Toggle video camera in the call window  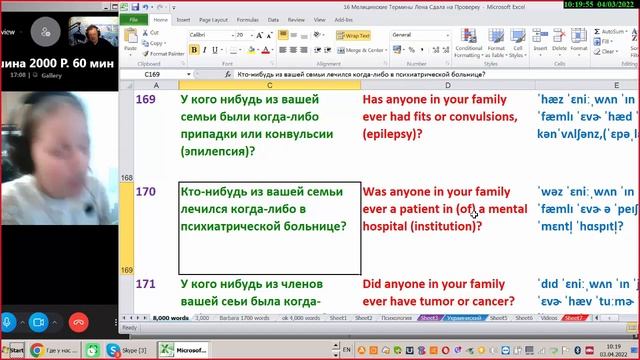tap(38, 322)
